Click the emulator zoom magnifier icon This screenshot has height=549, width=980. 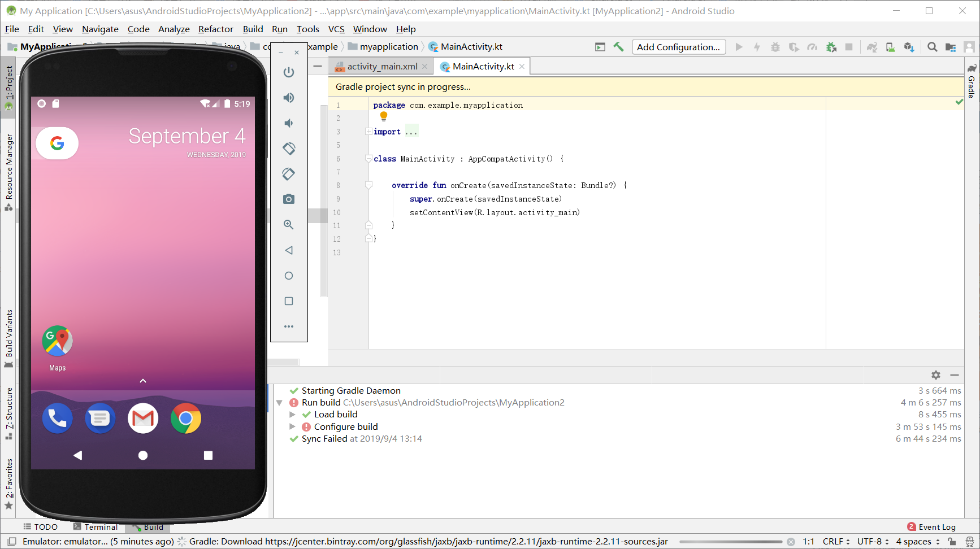(x=289, y=225)
